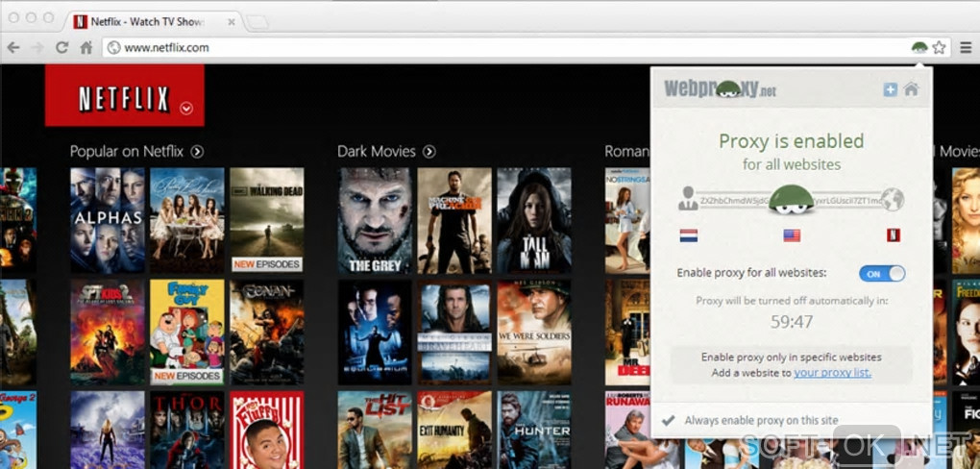The height and width of the screenshot is (469, 980).
Task: Open a new tab button
Action: [x=257, y=22]
